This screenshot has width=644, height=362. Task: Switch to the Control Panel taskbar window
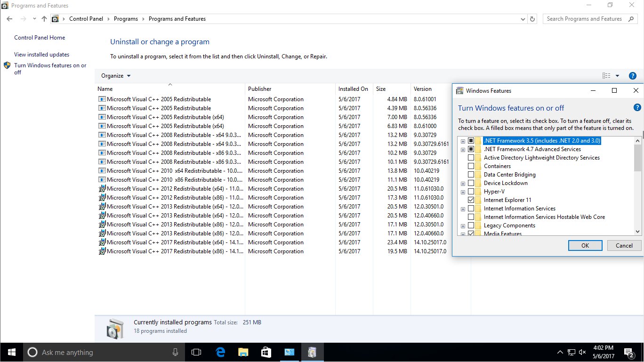(x=289, y=352)
